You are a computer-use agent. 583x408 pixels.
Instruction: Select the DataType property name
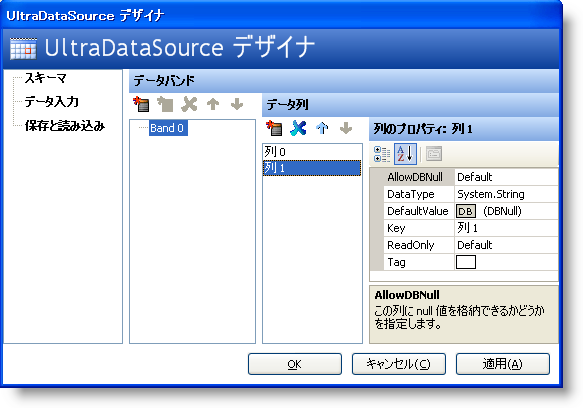click(410, 194)
